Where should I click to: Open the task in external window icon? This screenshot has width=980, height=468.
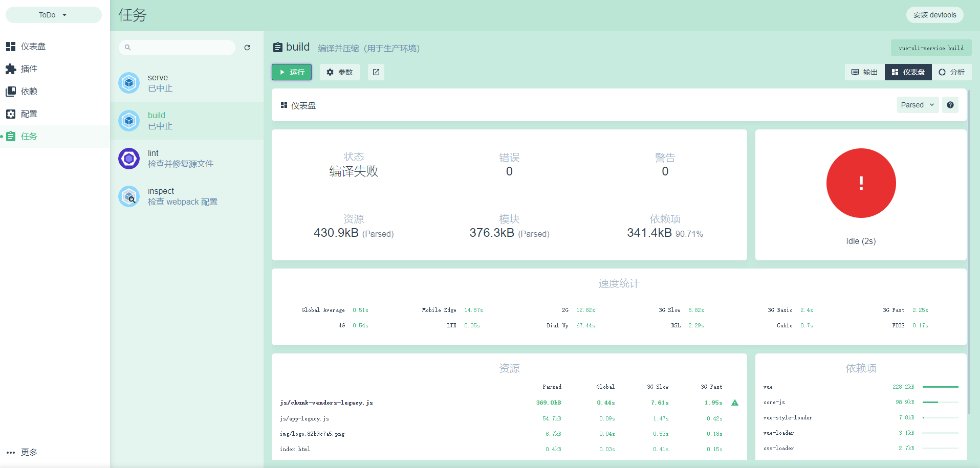coord(376,72)
